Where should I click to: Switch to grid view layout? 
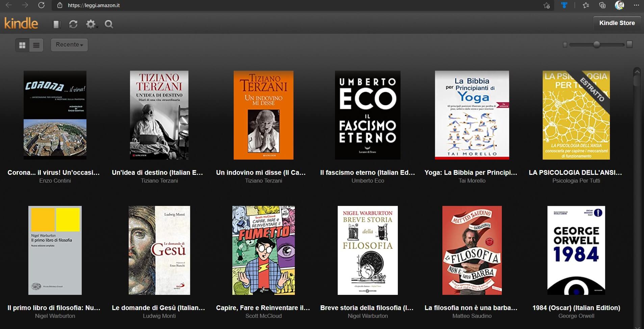(x=22, y=45)
